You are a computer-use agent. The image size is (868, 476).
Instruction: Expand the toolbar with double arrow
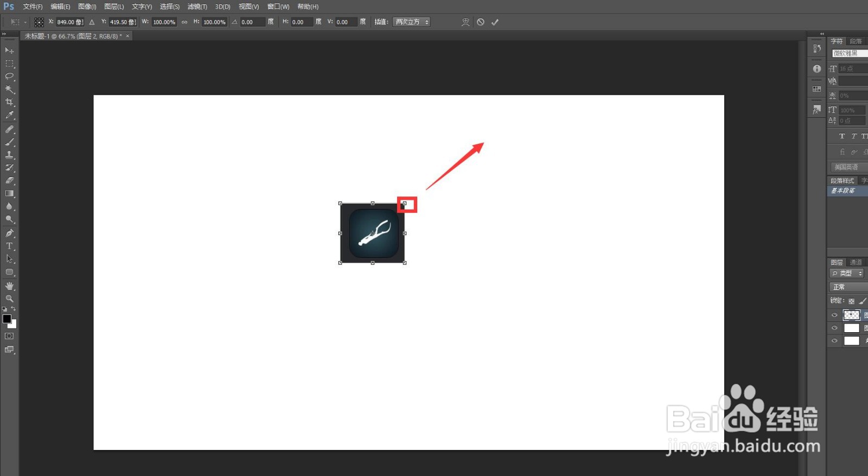pos(4,34)
